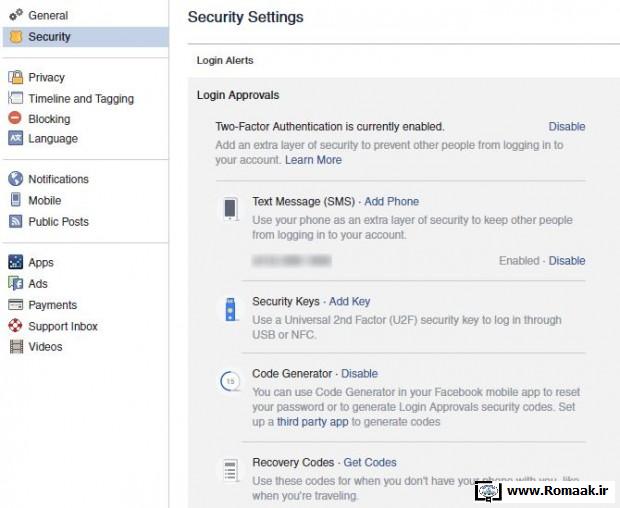Collapse the Login Approvals section

[x=238, y=95]
